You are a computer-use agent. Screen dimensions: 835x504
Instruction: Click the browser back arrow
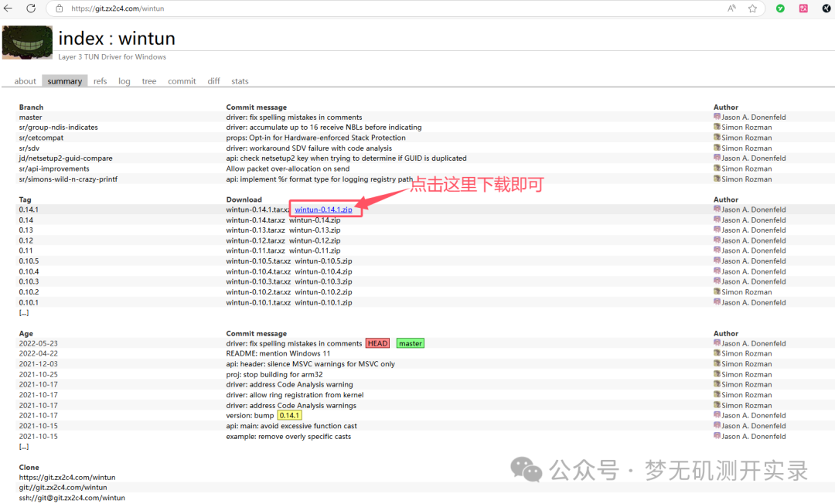tap(8, 9)
